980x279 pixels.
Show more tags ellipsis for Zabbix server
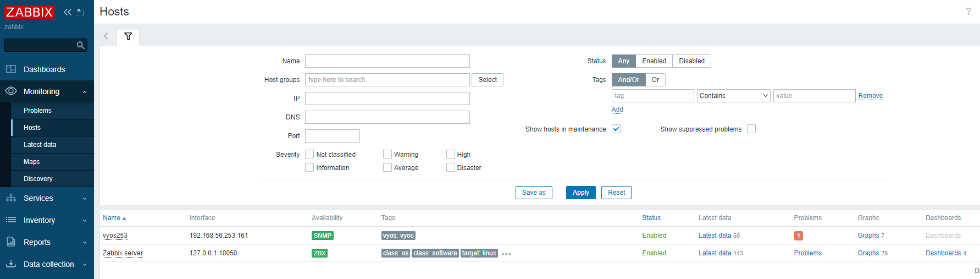506,254
